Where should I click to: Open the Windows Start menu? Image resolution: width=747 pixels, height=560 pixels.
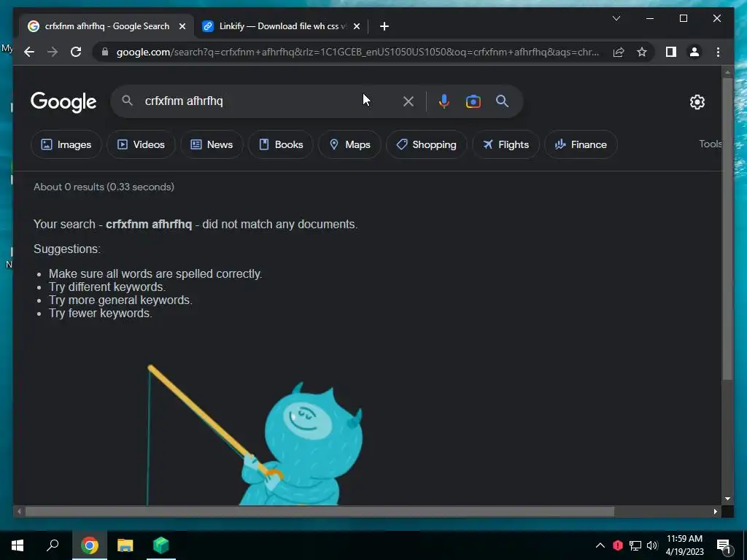pos(18,545)
